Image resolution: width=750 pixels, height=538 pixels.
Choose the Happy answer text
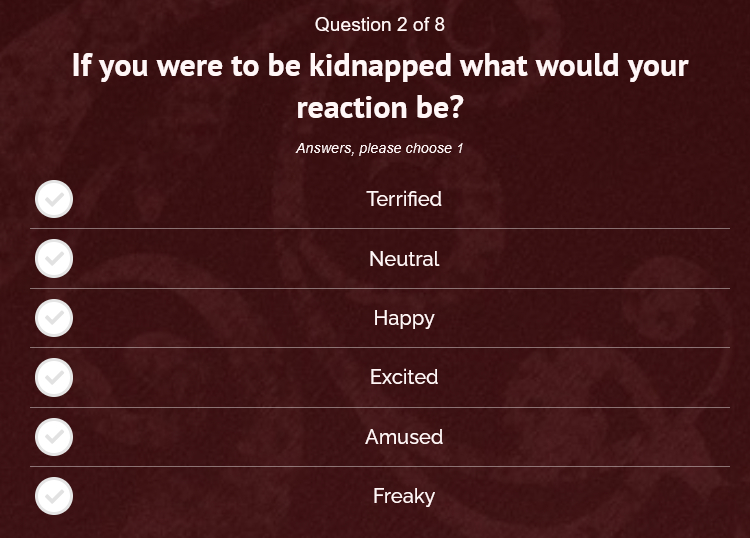click(404, 318)
